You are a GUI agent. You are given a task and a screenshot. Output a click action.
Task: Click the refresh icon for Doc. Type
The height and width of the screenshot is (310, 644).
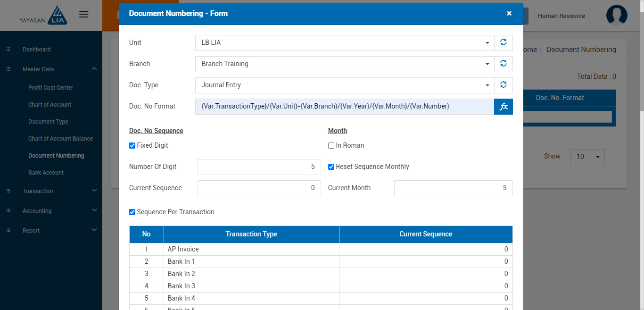point(503,85)
